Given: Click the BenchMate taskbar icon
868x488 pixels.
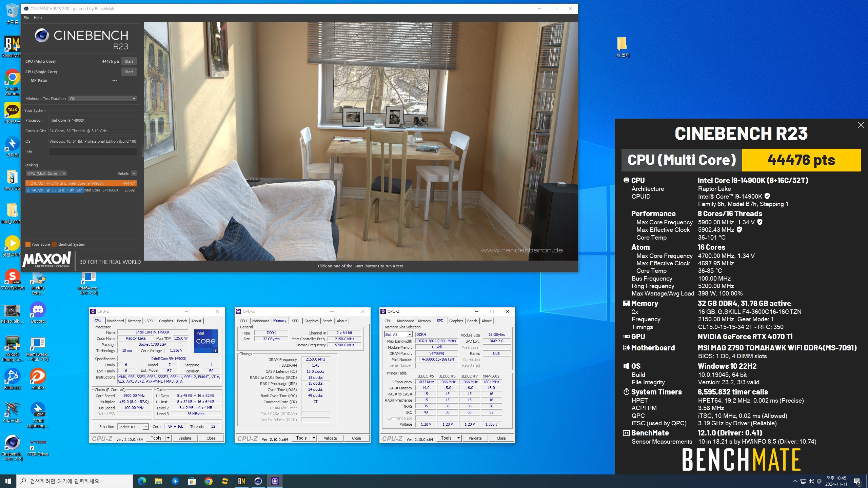Looking at the screenshot, I should coord(242,481).
